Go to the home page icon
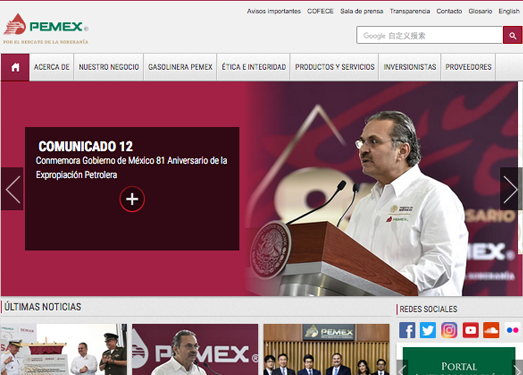The width and height of the screenshot is (523, 375). [x=15, y=67]
